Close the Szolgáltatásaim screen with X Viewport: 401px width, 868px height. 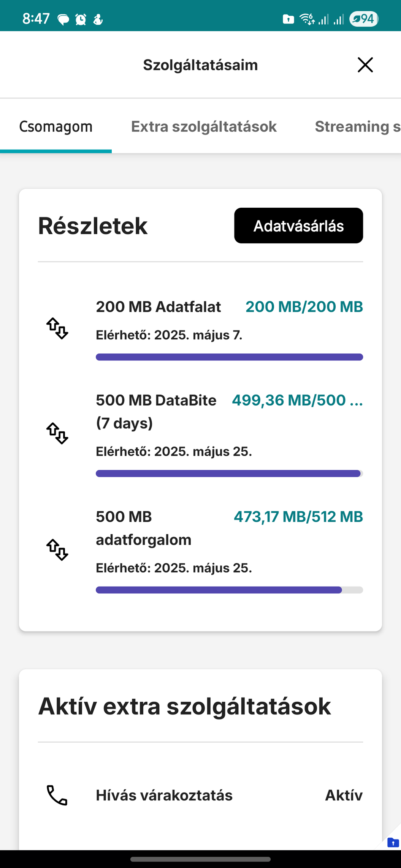pos(365,65)
